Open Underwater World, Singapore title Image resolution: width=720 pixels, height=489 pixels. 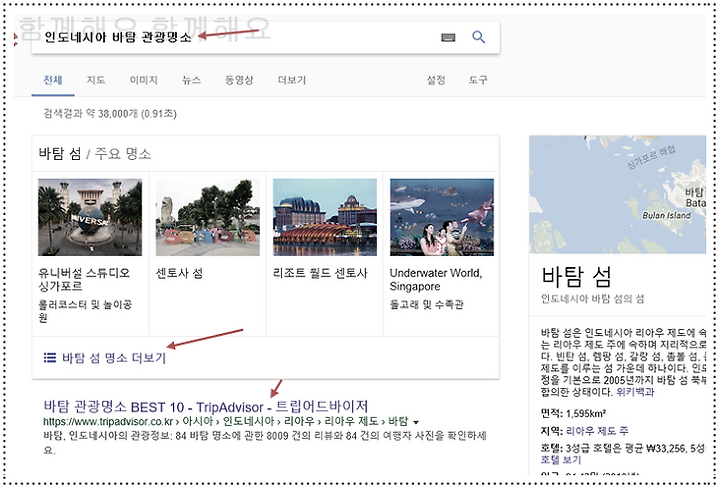tap(436, 279)
